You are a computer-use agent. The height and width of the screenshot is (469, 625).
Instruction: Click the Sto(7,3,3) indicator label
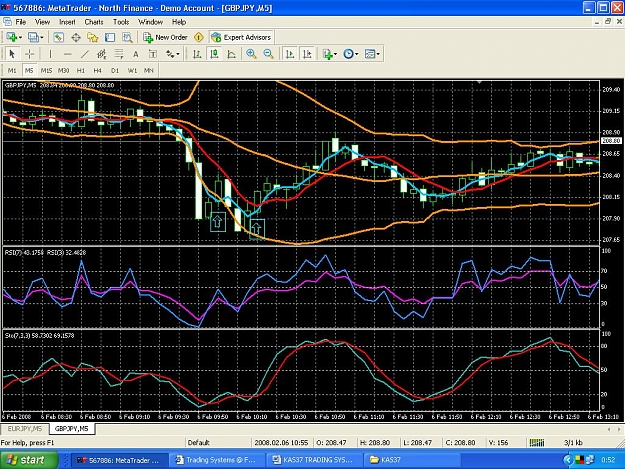[39, 336]
